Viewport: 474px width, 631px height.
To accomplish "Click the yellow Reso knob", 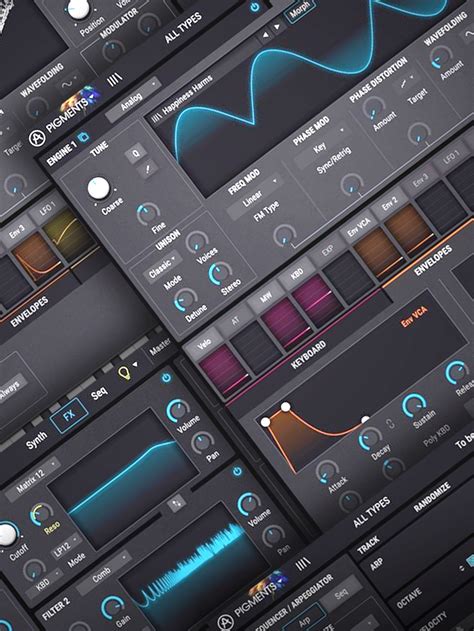I will [x=41, y=514].
